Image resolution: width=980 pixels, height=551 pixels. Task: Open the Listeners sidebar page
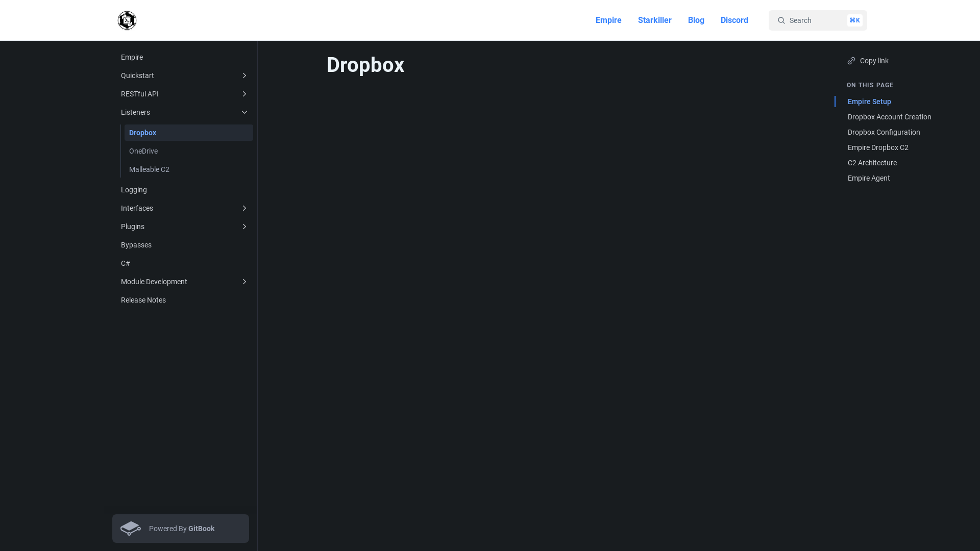[185, 112]
